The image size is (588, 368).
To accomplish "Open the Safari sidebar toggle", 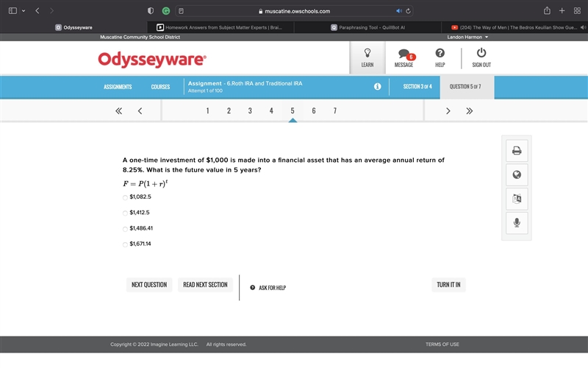I will click(x=12, y=11).
